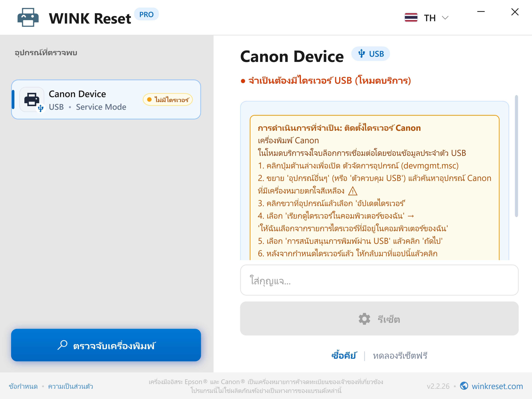
Task: Click the yellow warning triangle icon in instructions
Action: click(353, 191)
